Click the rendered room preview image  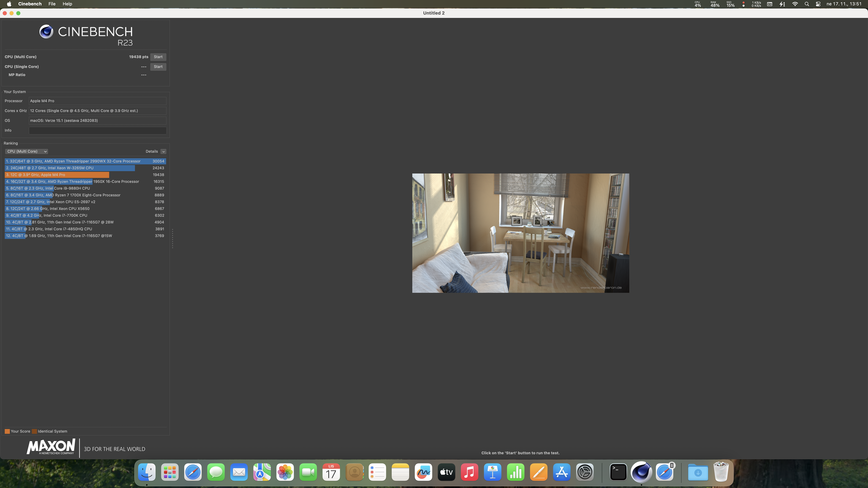click(x=521, y=233)
